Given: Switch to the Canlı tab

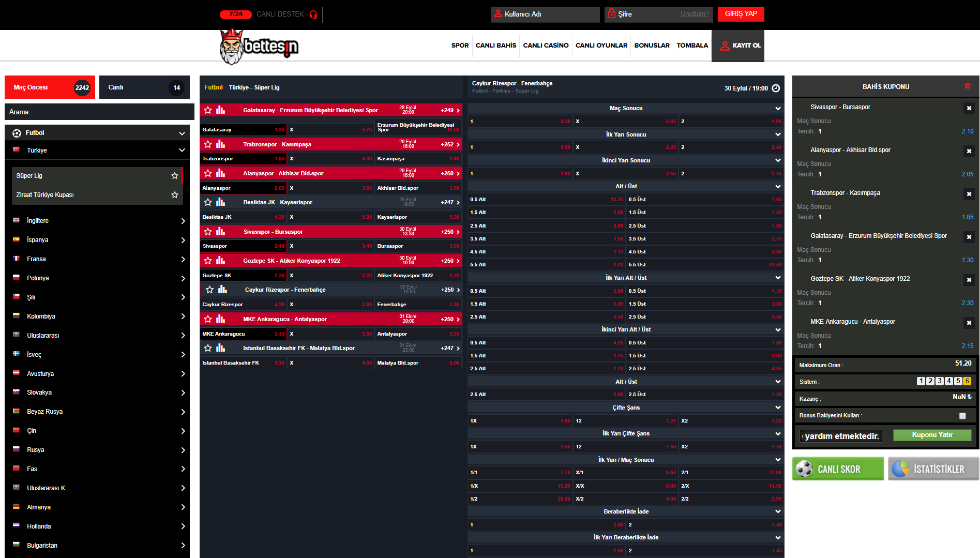Looking at the screenshot, I should (144, 87).
